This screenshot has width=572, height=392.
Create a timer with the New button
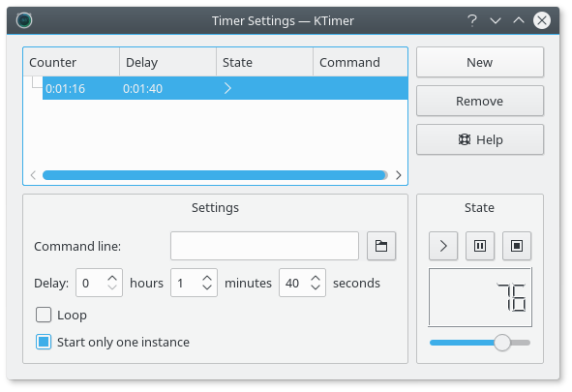point(480,62)
